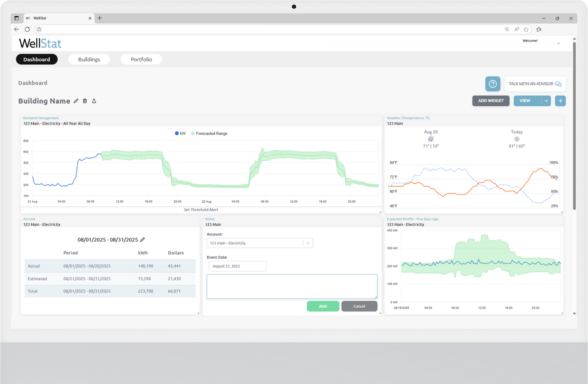Click the plus icon beside View
The image size is (588, 384).
[560, 101]
